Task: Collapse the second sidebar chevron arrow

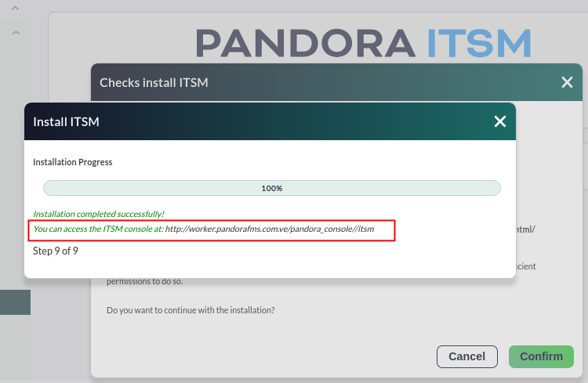Action: tap(16, 33)
